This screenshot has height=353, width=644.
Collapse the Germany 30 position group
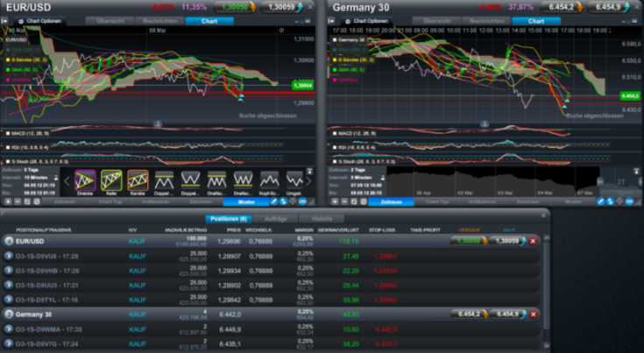9,314
